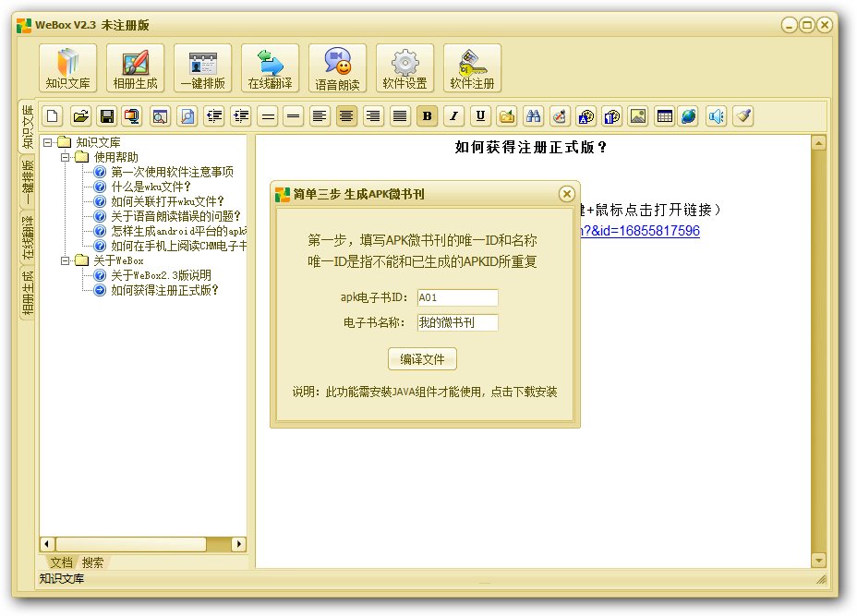Open 软件设置 software settings
The height and width of the screenshot is (616, 857).
pyautogui.click(x=404, y=68)
